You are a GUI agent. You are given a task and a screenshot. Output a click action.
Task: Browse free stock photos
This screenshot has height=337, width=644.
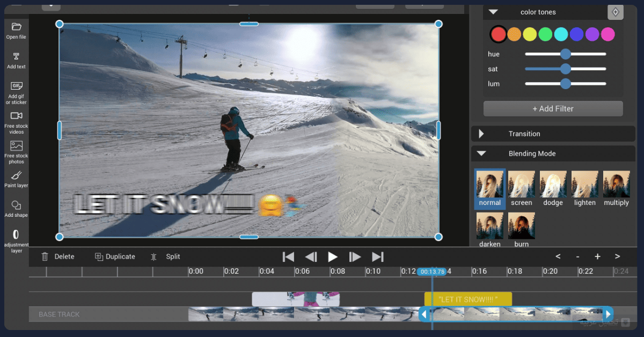tap(16, 152)
